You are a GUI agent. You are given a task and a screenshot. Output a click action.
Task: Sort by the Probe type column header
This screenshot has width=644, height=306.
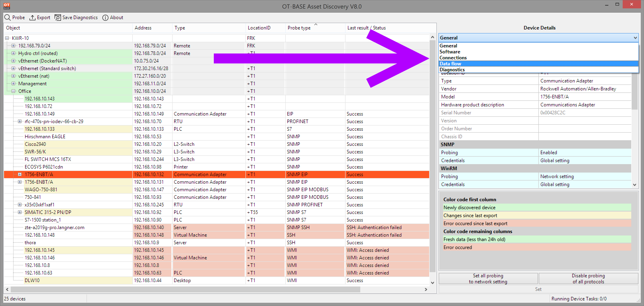point(315,28)
